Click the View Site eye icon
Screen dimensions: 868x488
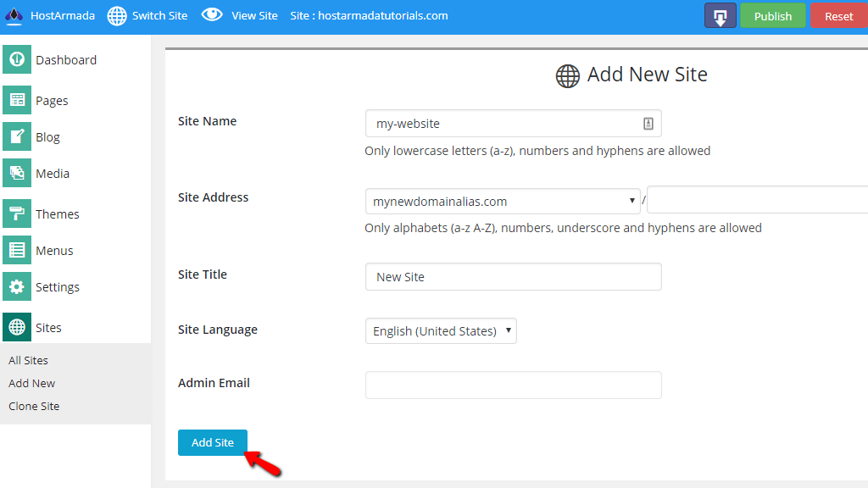pos(211,15)
